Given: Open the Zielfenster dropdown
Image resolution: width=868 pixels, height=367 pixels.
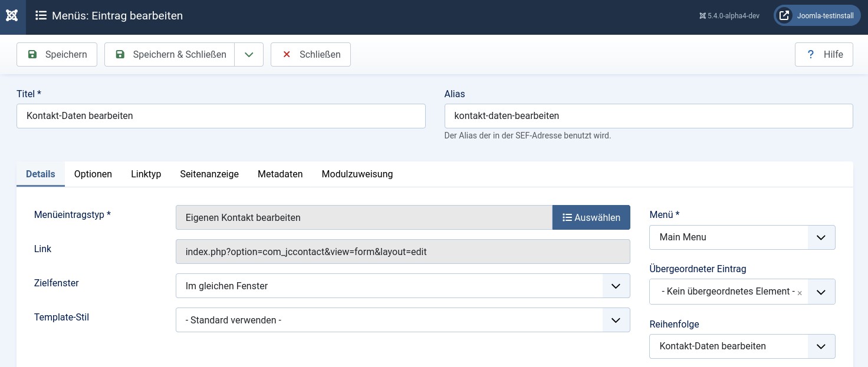Looking at the screenshot, I should tap(403, 286).
